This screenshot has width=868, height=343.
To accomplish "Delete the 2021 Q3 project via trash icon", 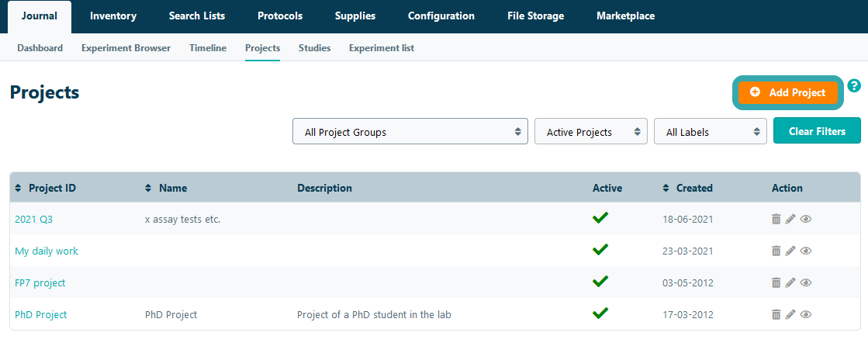I will (776, 220).
